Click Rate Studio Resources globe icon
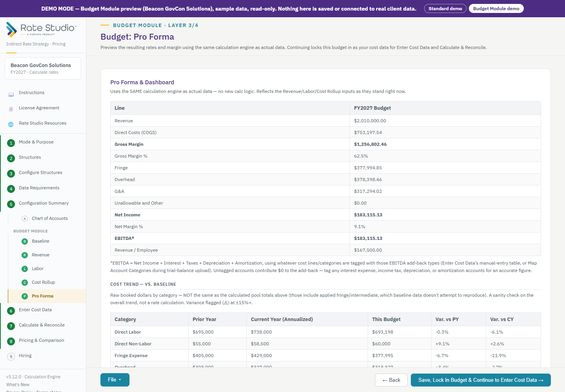565x392 pixels. coord(11,124)
